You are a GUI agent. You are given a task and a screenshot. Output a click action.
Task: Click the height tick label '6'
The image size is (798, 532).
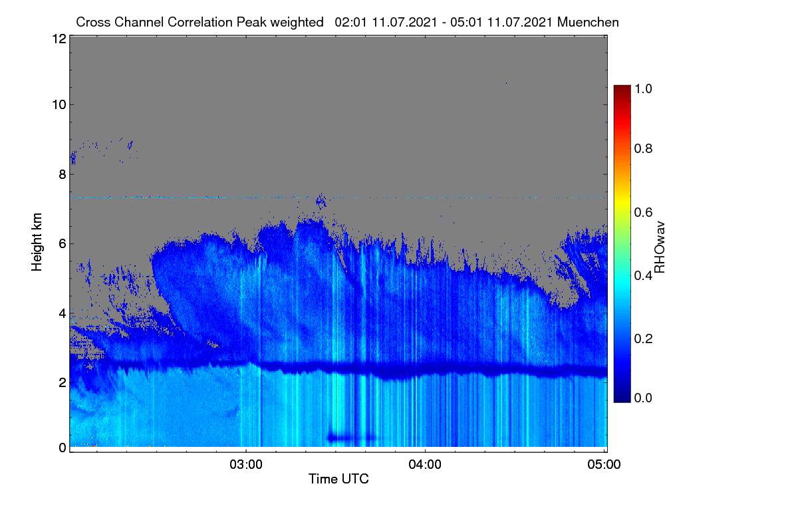pos(62,243)
